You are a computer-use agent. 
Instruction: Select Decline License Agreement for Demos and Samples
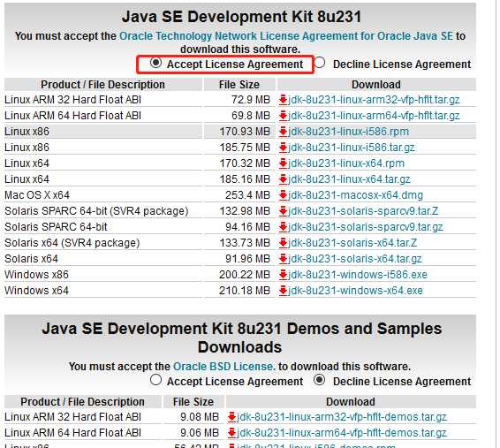point(320,380)
